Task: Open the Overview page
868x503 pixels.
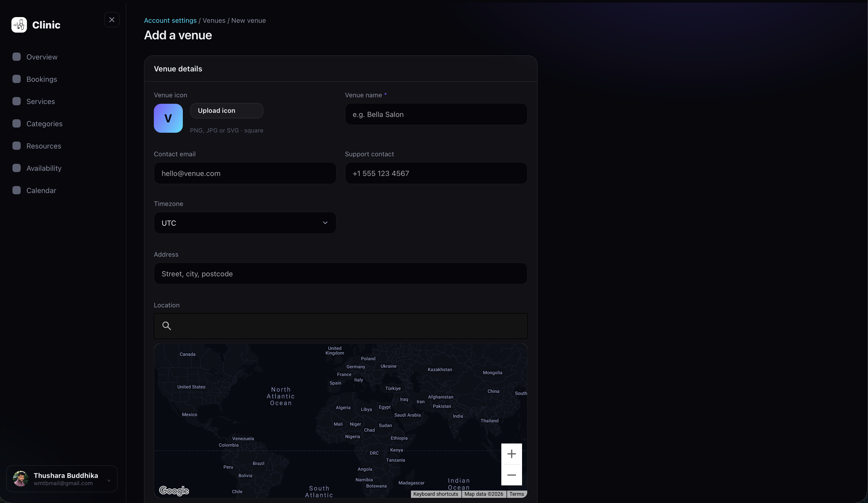Action: click(42, 57)
